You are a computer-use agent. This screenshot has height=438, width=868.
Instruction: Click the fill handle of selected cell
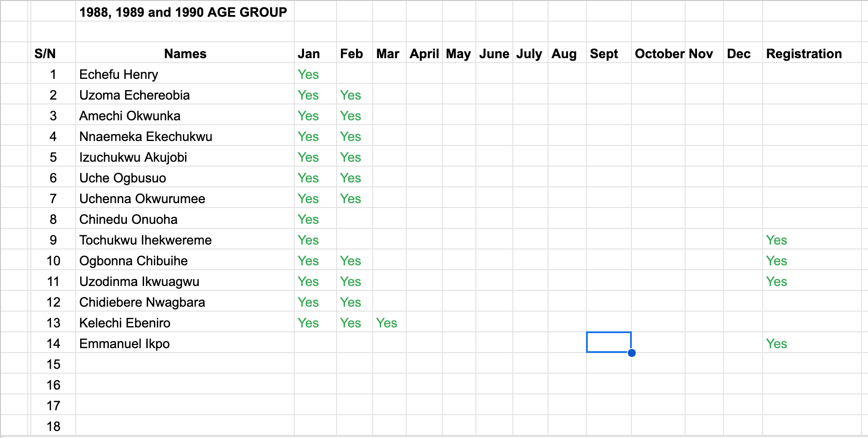coord(631,353)
